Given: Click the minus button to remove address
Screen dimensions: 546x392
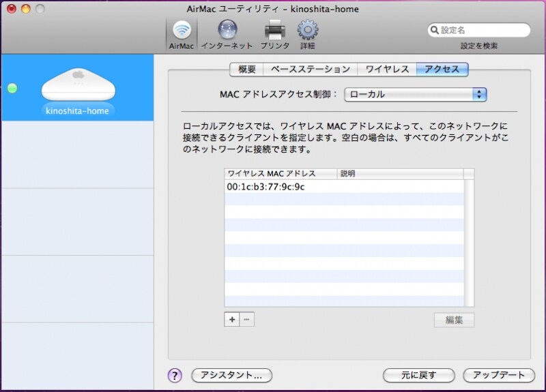Looking at the screenshot, I should click(247, 320).
